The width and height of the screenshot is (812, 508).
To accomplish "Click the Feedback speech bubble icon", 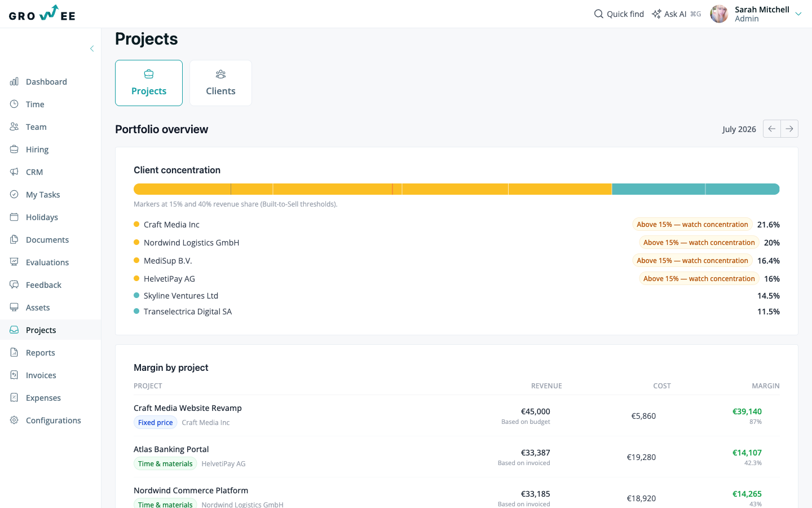I will 14,285.
